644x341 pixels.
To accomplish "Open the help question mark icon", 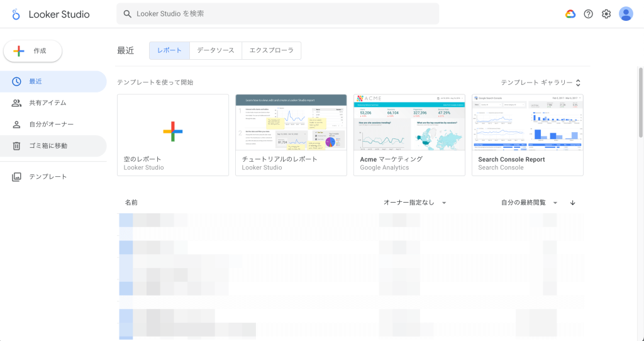I will point(588,14).
